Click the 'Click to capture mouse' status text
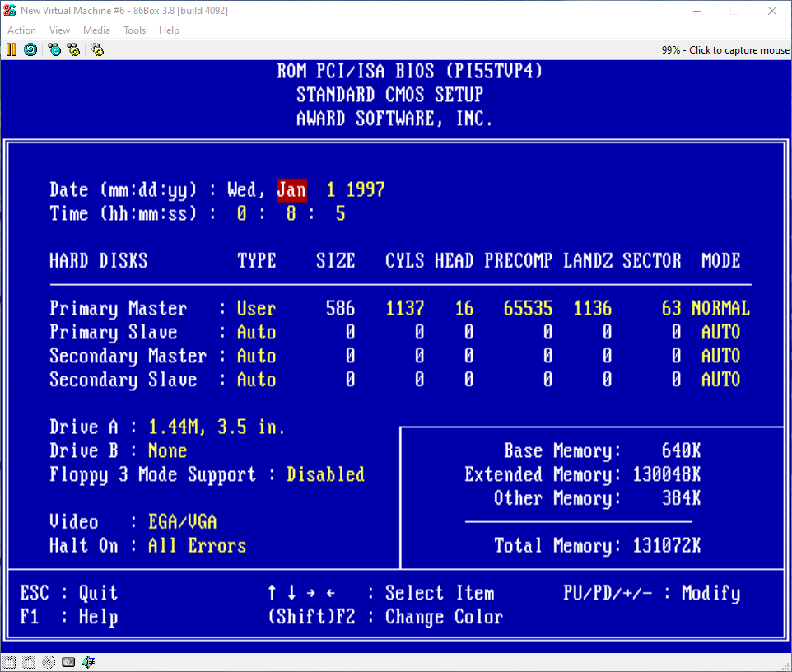Image resolution: width=792 pixels, height=672 pixels. pos(724,50)
